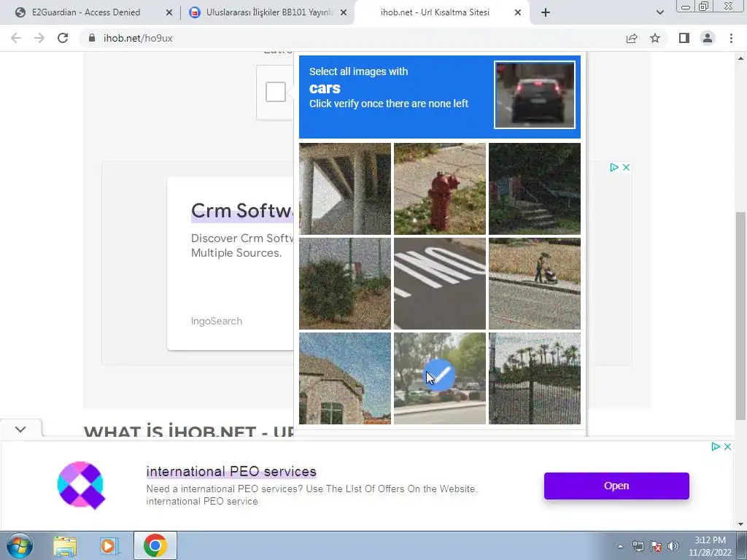Expand the tab search dropdown arrow

(659, 12)
